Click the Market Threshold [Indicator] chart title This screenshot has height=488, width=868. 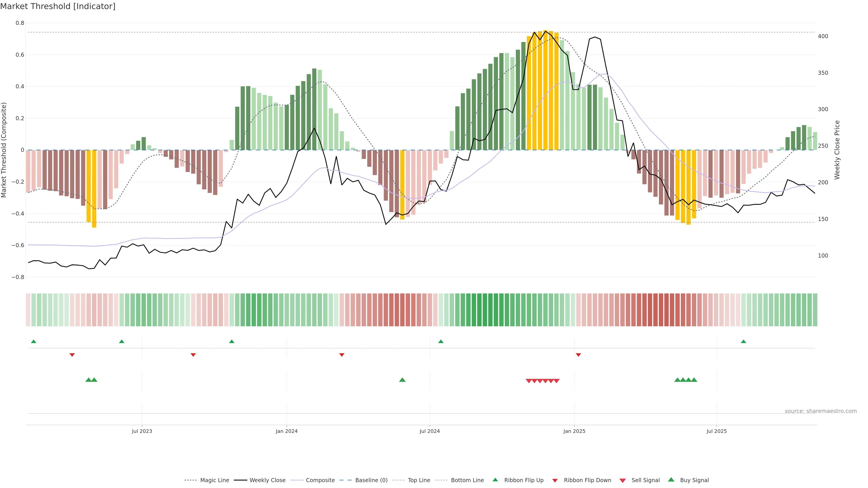58,6
